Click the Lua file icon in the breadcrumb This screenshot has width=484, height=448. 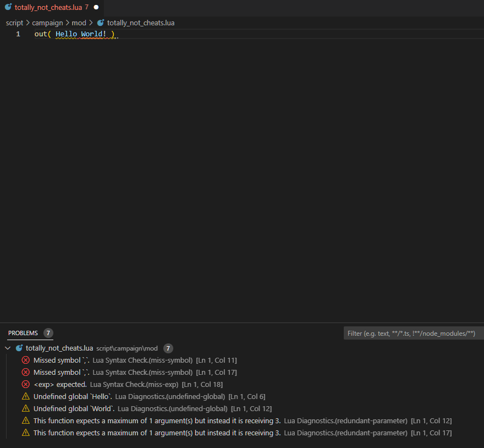tap(101, 23)
